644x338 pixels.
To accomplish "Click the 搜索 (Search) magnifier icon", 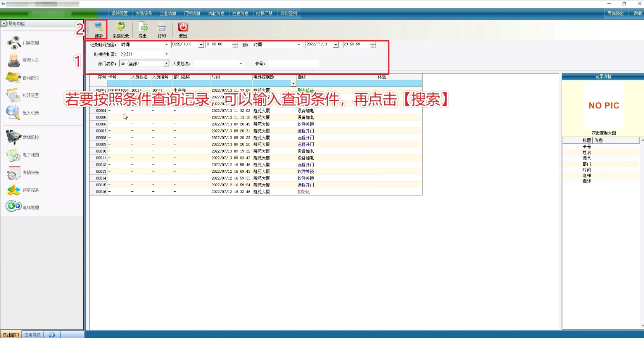I will point(99,27).
